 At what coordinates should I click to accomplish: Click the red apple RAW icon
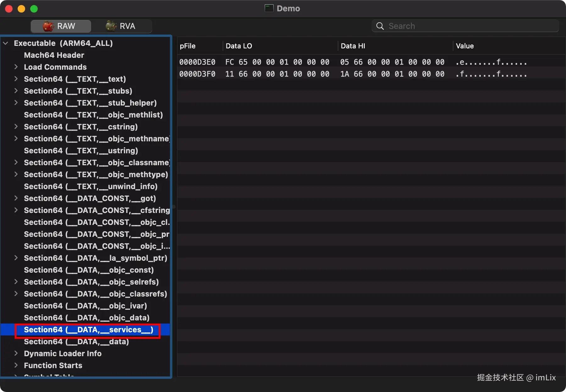click(x=48, y=26)
